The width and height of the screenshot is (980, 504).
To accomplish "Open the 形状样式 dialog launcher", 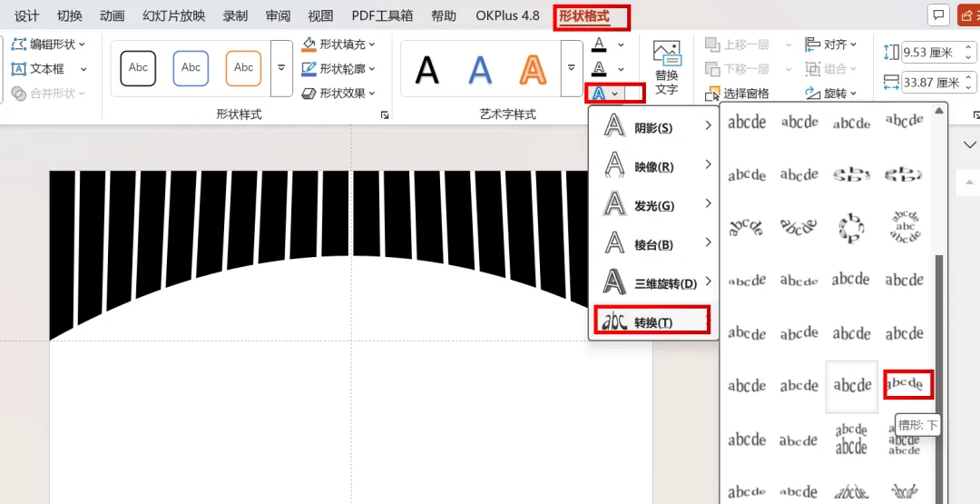I will coord(385,115).
